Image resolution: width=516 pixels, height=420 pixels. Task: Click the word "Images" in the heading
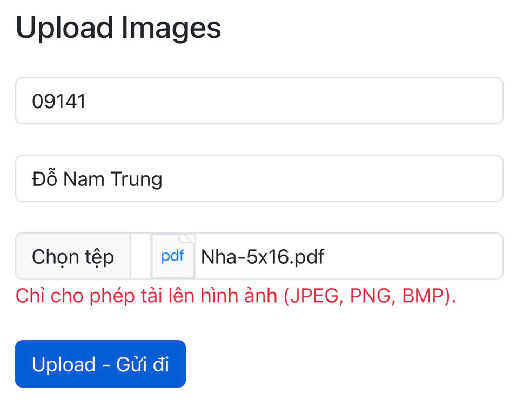[x=171, y=27]
